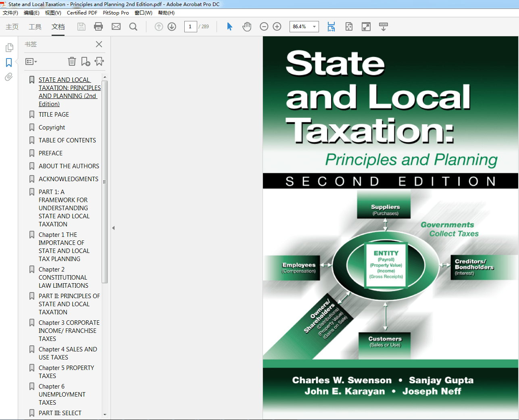Image resolution: width=519 pixels, height=420 pixels.
Task: Switch to the 主页 tab
Action: pyautogui.click(x=12, y=27)
